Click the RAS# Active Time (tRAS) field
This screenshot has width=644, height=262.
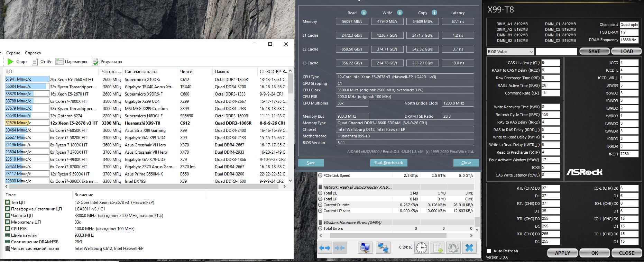tap(551, 85)
